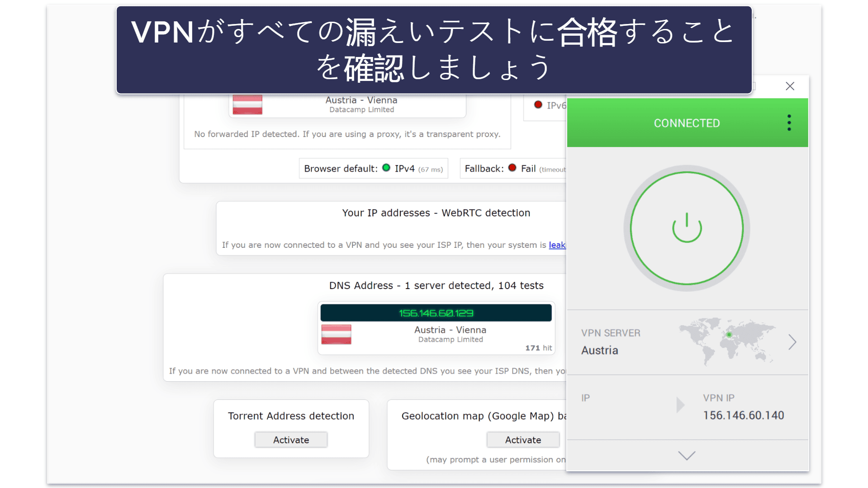
Task: Click DNS address 156.146.60.129 bar
Action: tap(436, 313)
